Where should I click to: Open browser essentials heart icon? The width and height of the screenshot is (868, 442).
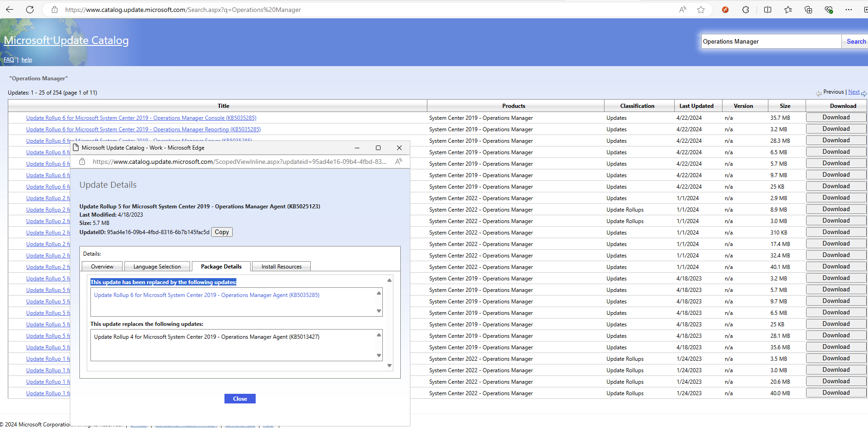(x=829, y=10)
